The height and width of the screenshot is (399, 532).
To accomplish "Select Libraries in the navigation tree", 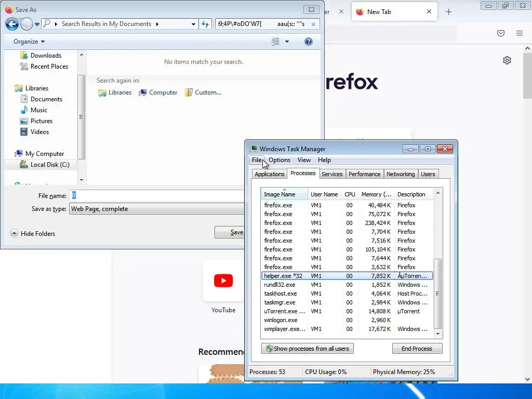I will click(37, 88).
